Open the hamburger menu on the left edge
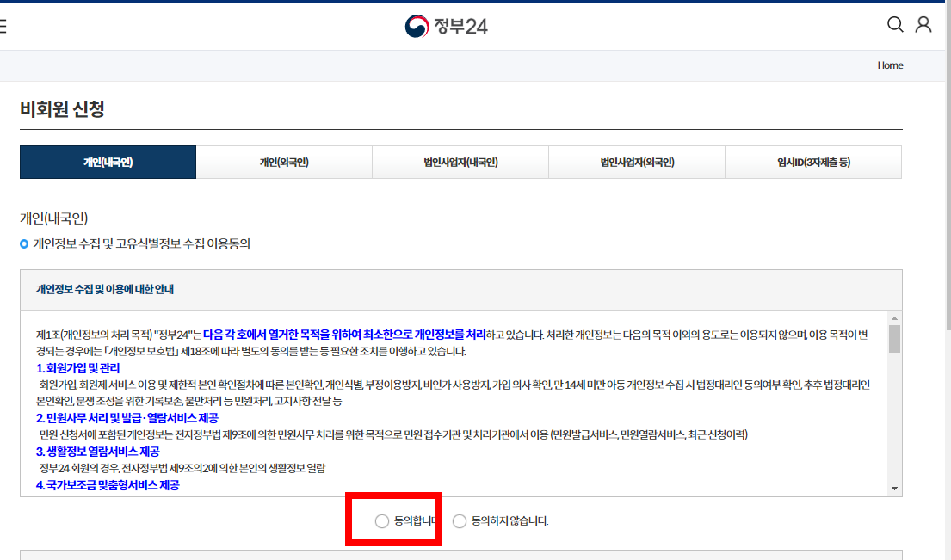 pyautogui.click(x=3, y=24)
